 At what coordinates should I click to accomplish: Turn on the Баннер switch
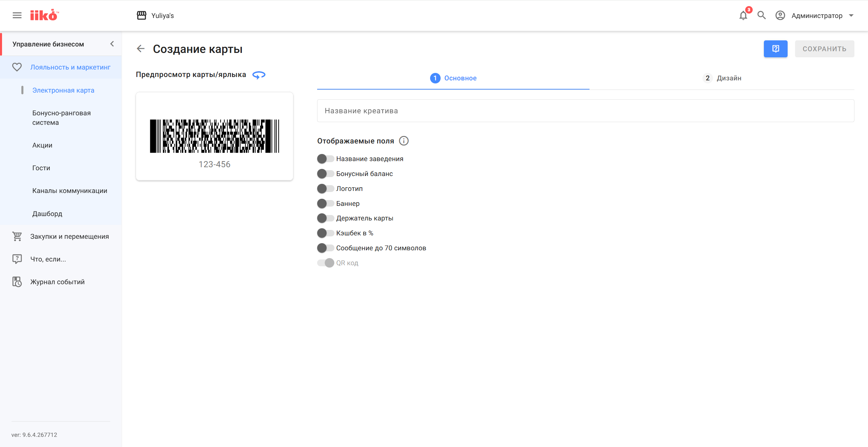[326, 203]
